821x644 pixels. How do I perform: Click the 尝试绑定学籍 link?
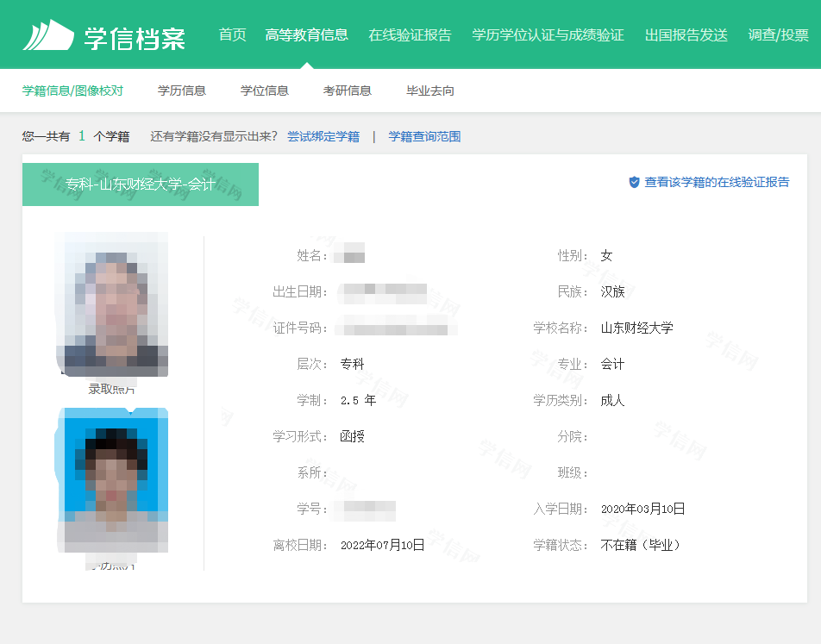click(x=323, y=137)
